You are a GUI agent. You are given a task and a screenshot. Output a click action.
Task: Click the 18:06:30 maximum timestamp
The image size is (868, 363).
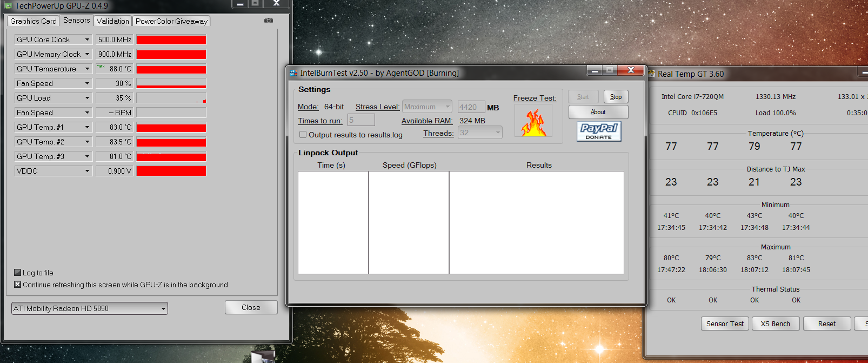point(713,269)
